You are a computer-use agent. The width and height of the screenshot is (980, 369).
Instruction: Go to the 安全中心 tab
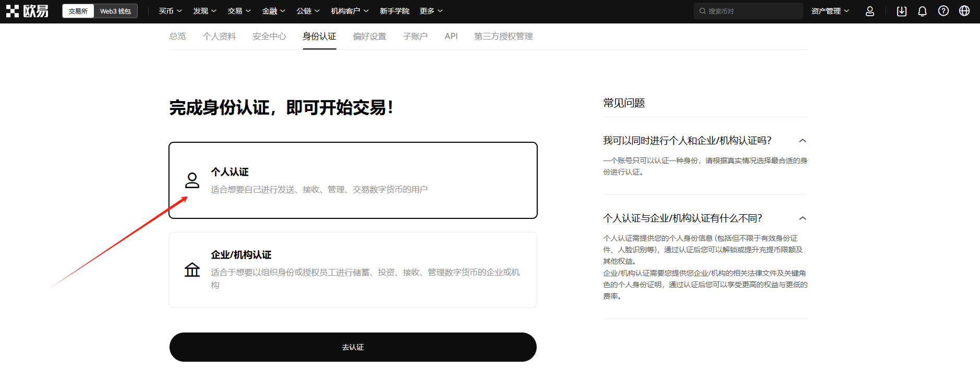pyautogui.click(x=269, y=36)
